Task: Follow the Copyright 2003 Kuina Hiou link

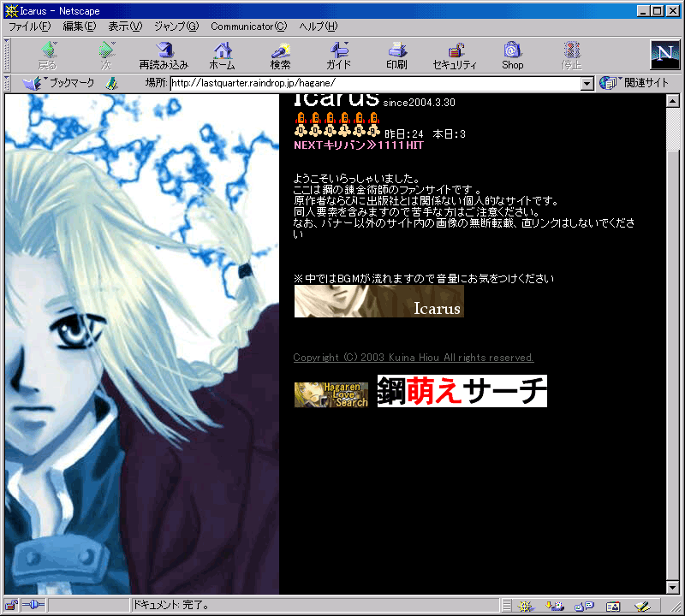Action: tap(414, 358)
